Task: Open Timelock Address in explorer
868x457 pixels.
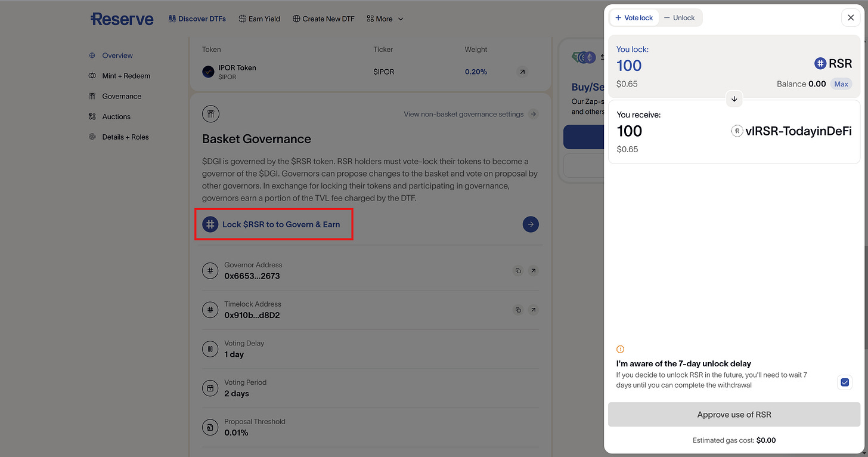Action: [x=534, y=310]
